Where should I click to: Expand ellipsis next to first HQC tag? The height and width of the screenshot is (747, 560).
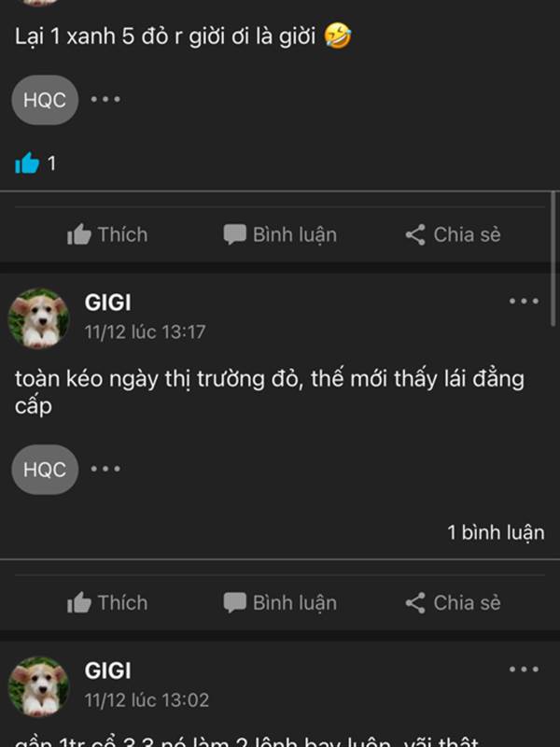(x=105, y=100)
